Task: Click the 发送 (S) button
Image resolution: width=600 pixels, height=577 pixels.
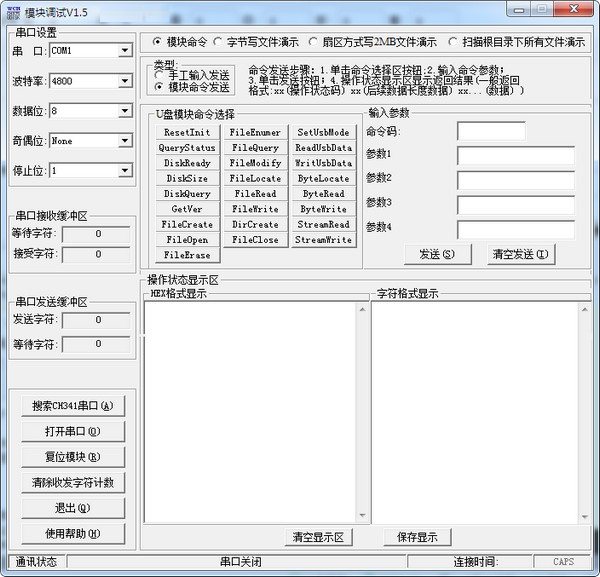Action: coord(438,254)
